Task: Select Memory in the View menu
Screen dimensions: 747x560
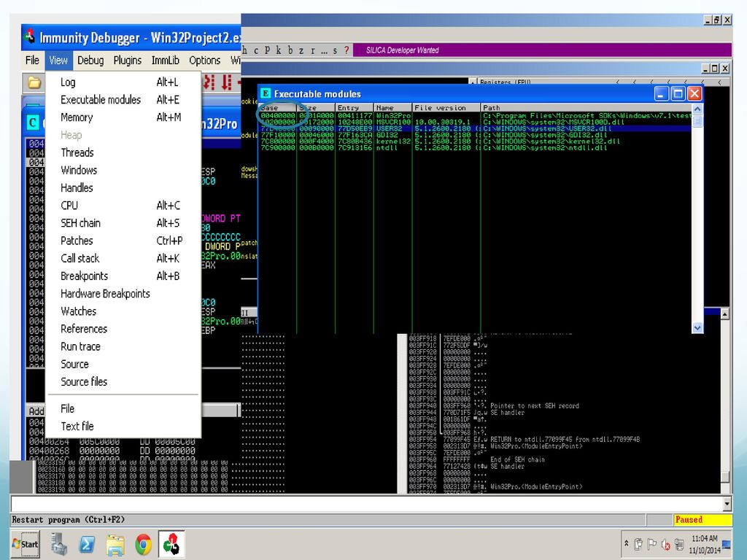Action: coord(123,117)
